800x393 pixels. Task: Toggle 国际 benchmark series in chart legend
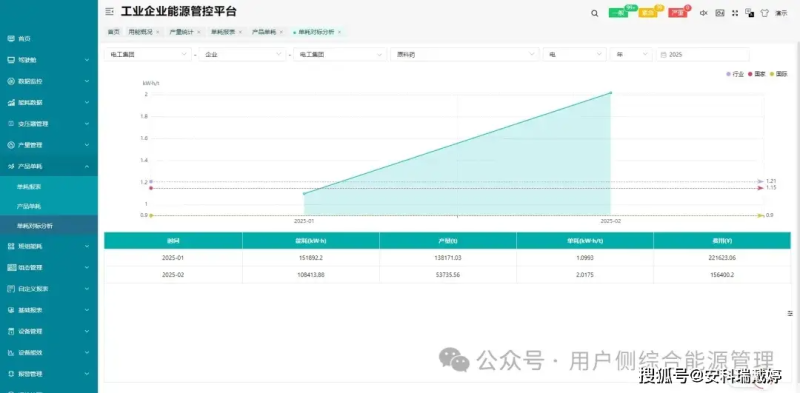(779, 74)
